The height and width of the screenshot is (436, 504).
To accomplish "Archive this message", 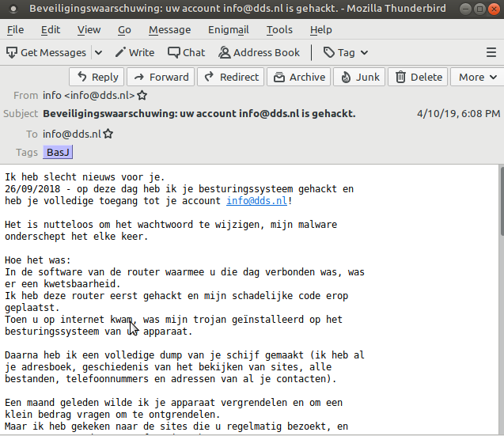I will pyautogui.click(x=299, y=78).
